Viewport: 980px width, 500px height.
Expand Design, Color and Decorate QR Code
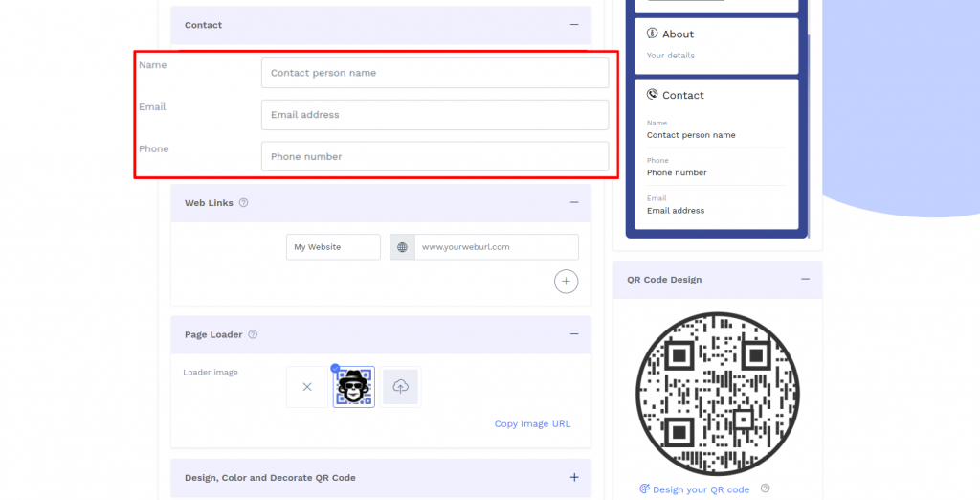pos(573,477)
